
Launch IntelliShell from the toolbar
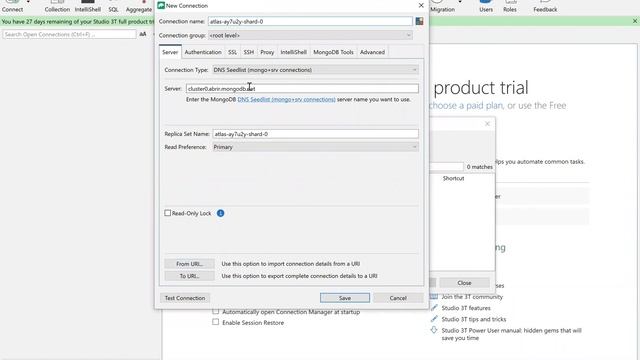point(87,7)
